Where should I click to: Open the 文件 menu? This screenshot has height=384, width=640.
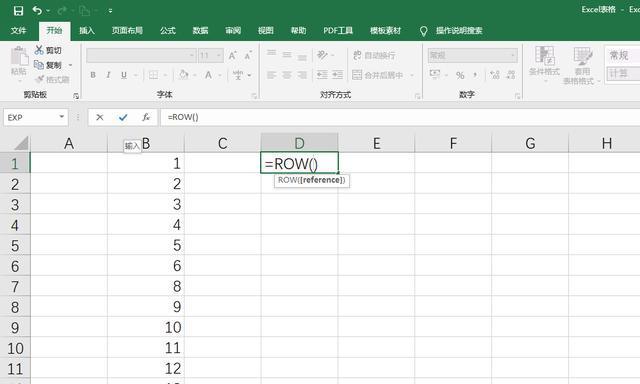18,31
